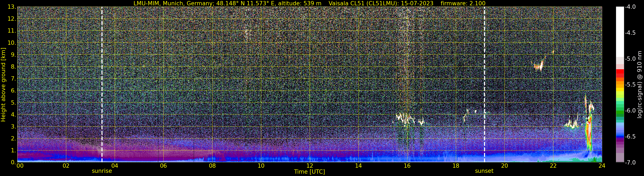Click the "02" tick on the time axis
The image size is (644, 176).
point(66,166)
